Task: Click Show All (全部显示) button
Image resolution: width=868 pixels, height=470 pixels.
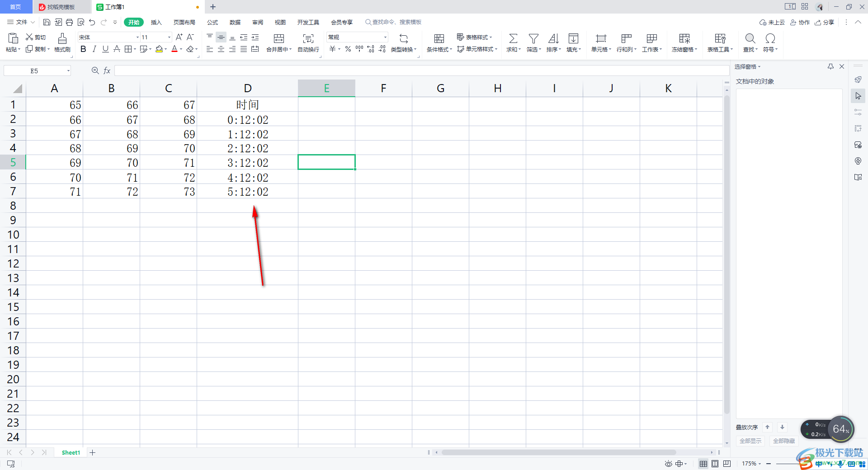Action: [x=750, y=441]
